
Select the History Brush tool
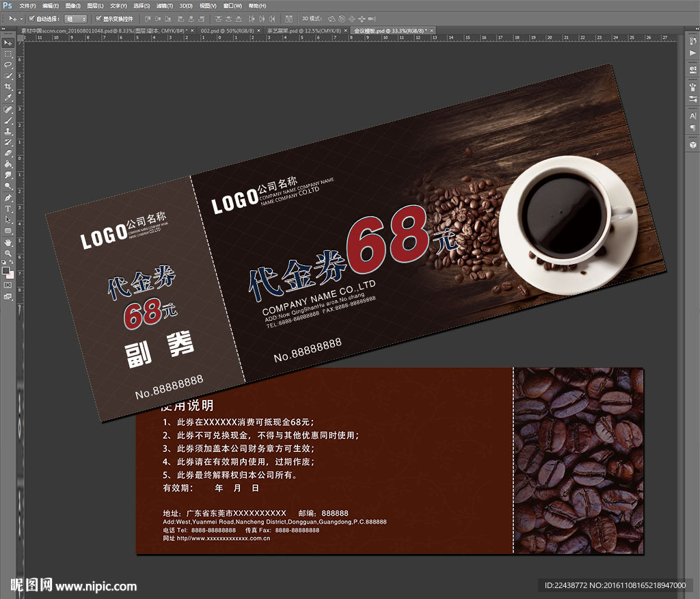click(x=8, y=142)
